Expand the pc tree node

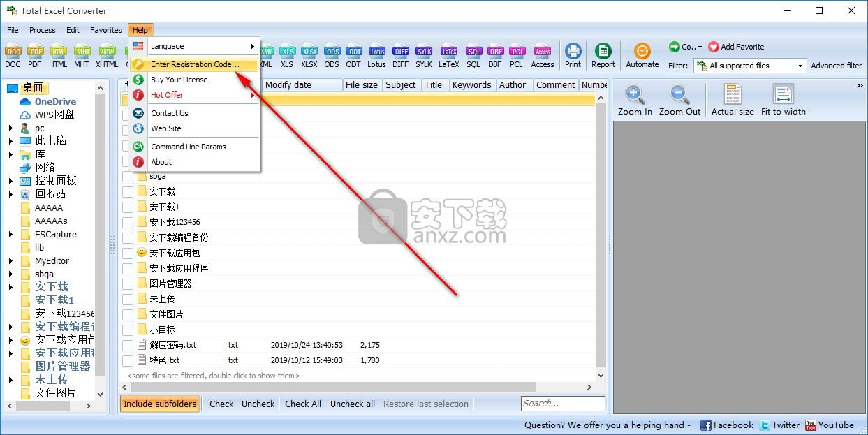coord(10,128)
